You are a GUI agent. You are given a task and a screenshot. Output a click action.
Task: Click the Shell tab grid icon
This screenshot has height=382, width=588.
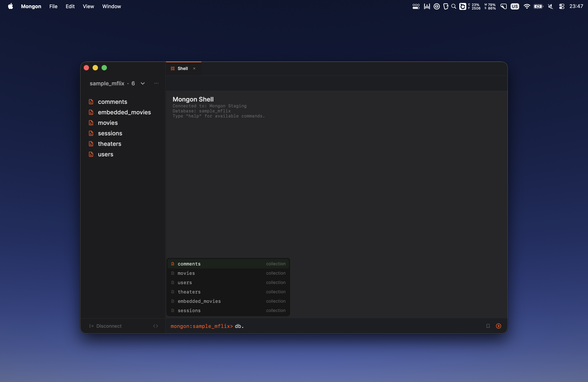(x=172, y=68)
